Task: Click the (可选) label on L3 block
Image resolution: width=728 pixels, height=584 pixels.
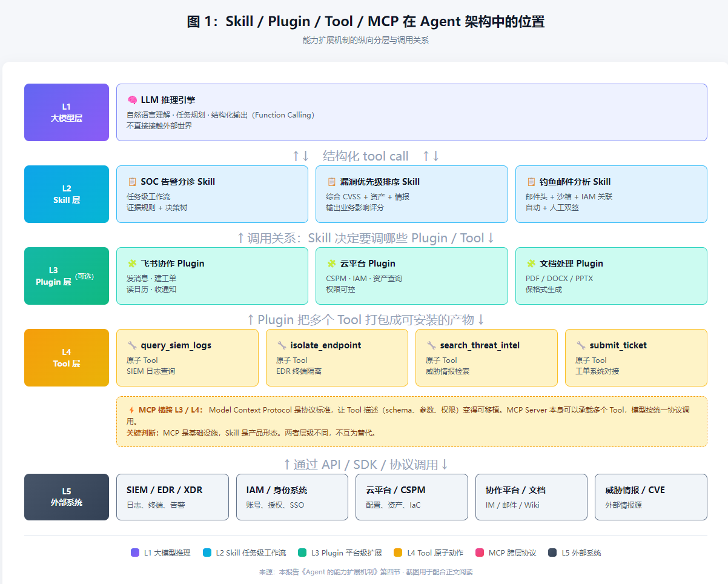Action: click(84, 277)
